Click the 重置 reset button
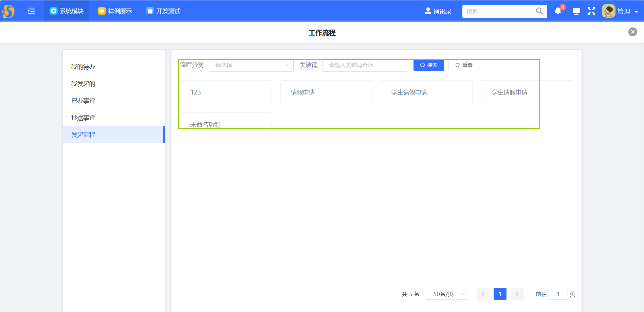 tap(464, 65)
